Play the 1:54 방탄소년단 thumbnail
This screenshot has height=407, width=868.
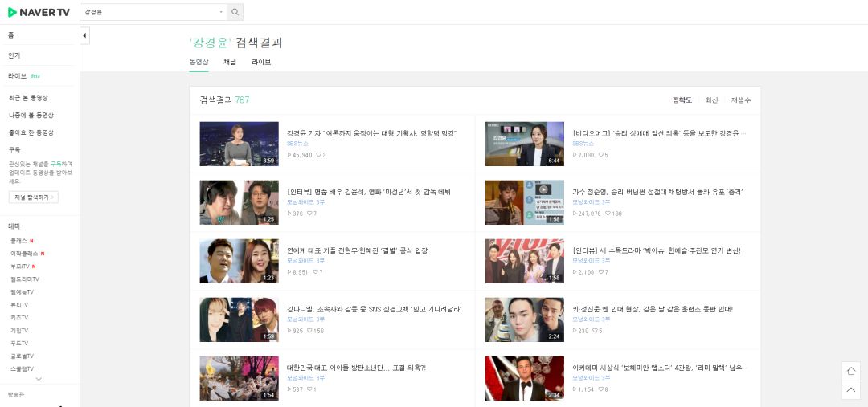240,378
